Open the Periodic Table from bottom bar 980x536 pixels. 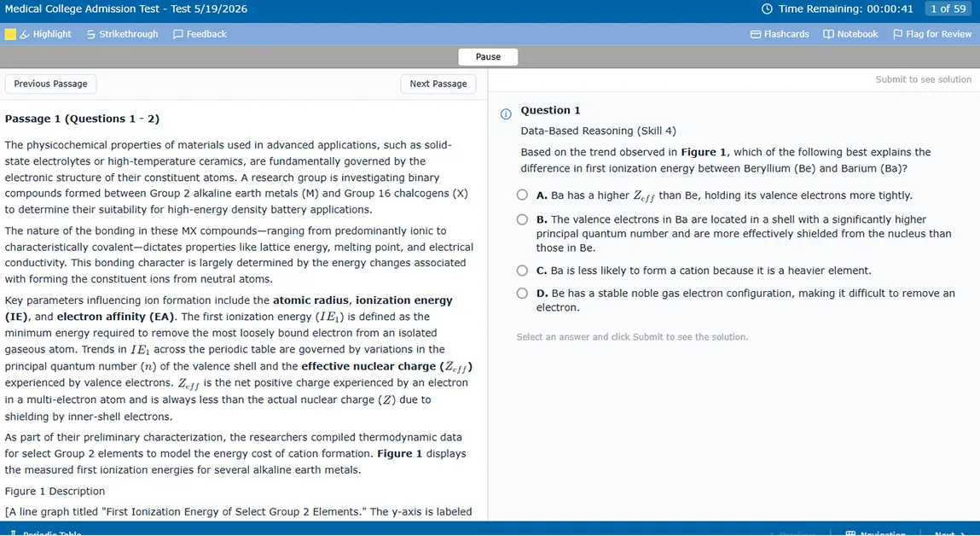[46, 533]
